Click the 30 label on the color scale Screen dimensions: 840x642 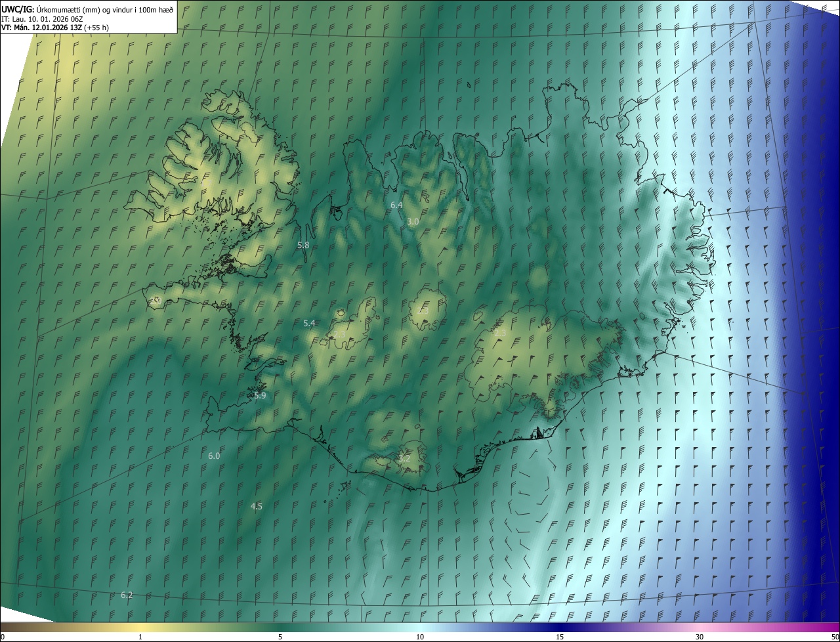click(x=700, y=637)
